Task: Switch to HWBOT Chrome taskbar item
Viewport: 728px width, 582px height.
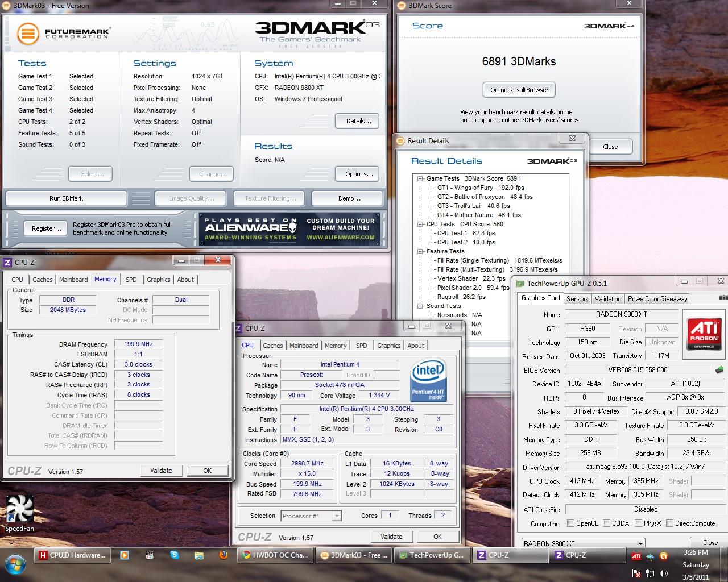Action: [x=274, y=555]
